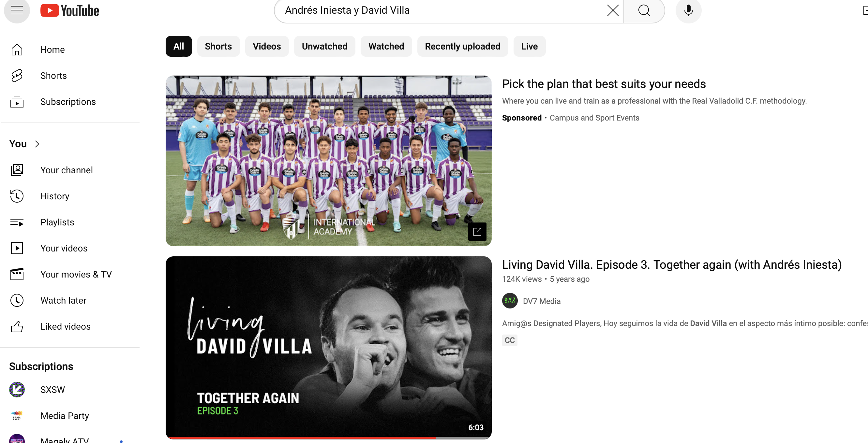Screen dimensions: 868x443
Task: Start voice search with microphone
Action: click(688, 10)
